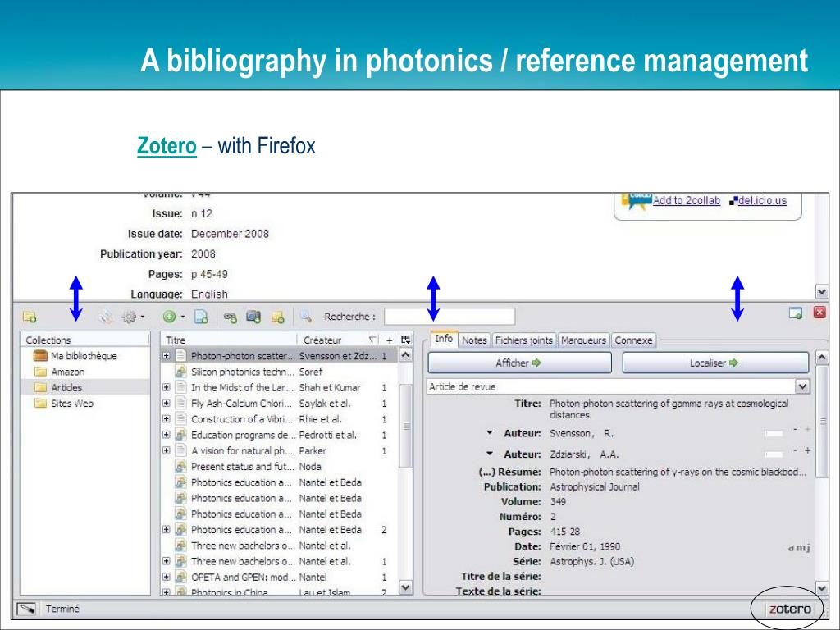This screenshot has width=840, height=630.
Task: Click the new collection folder icon
Action: (30, 317)
